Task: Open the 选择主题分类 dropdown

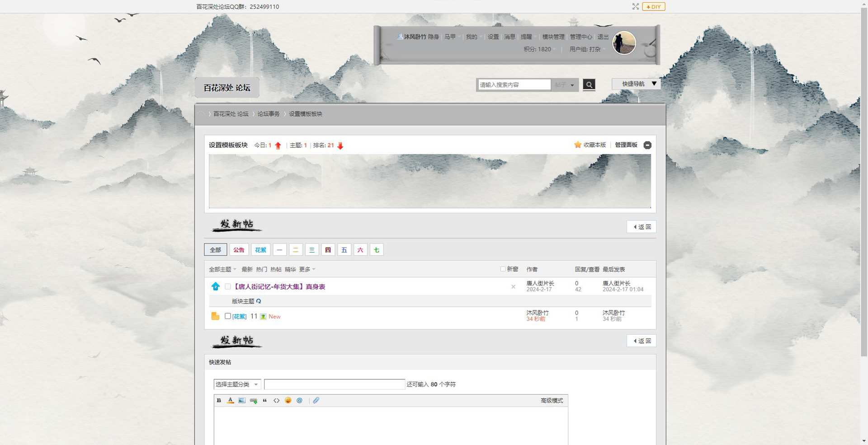Action: [x=237, y=384]
